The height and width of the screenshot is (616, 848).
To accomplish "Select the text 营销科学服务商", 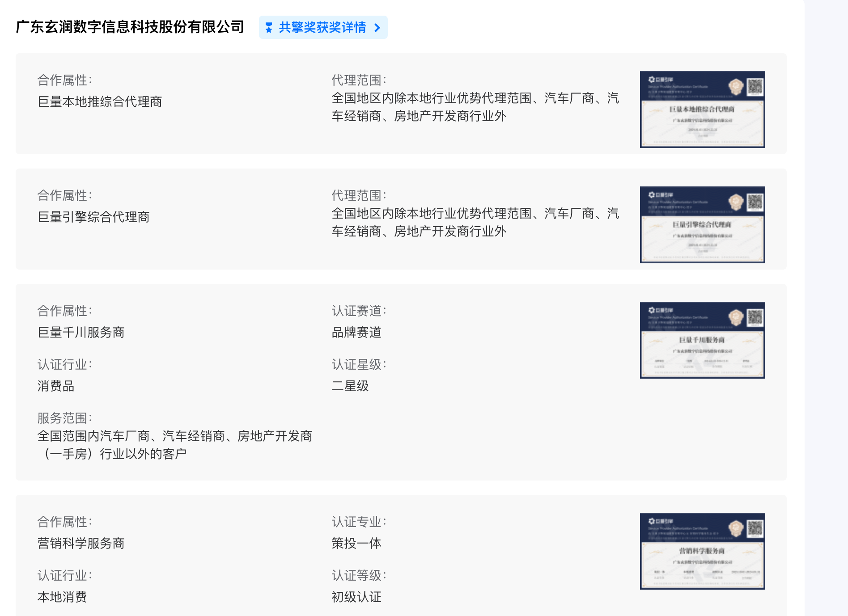I will [81, 543].
